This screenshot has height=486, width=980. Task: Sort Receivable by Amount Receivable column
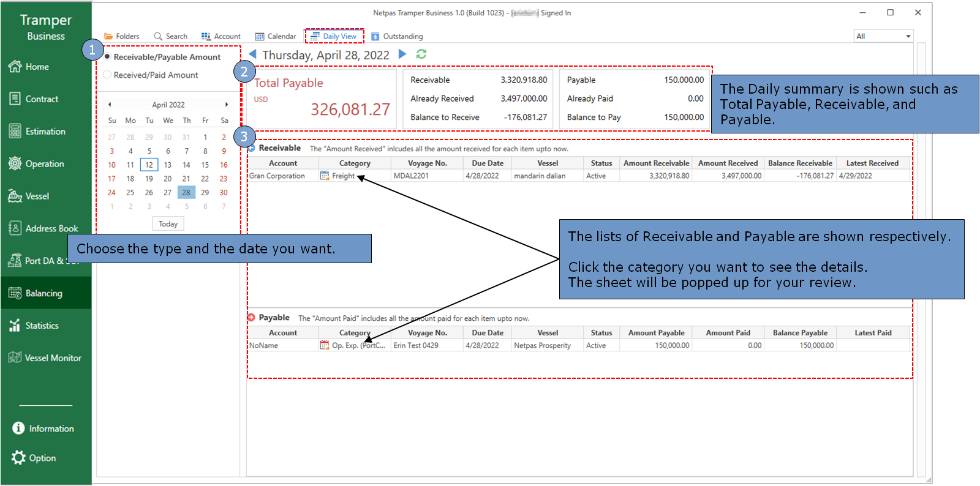pos(656,163)
